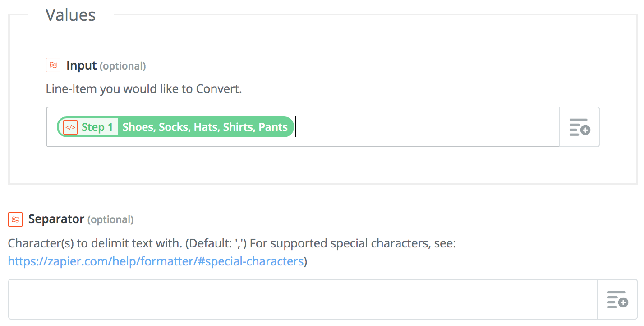Viewport: 644px width, 326px height.
Task: Open insert-field menu for the Input field
Action: click(580, 127)
